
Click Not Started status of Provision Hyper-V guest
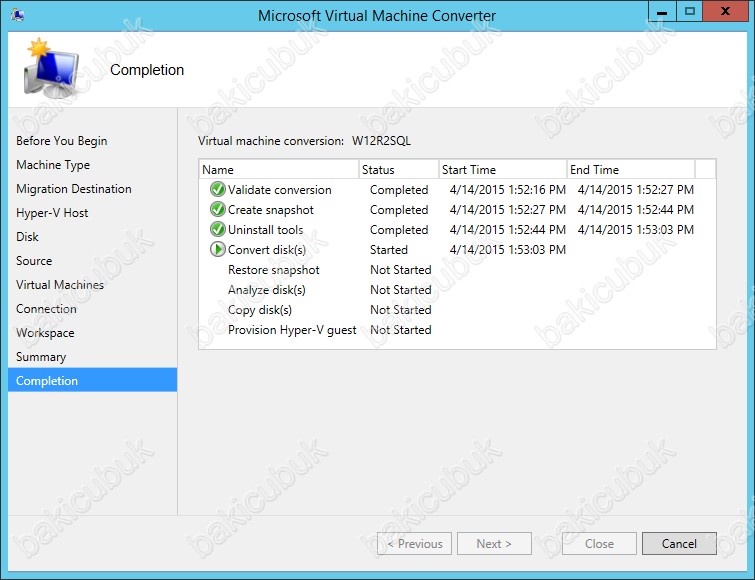click(401, 330)
